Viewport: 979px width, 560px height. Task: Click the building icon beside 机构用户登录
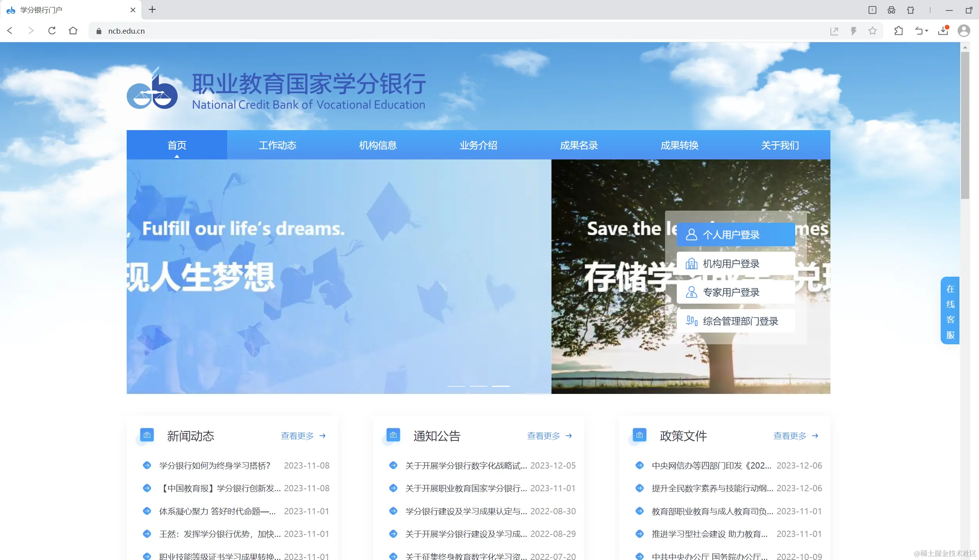point(691,263)
